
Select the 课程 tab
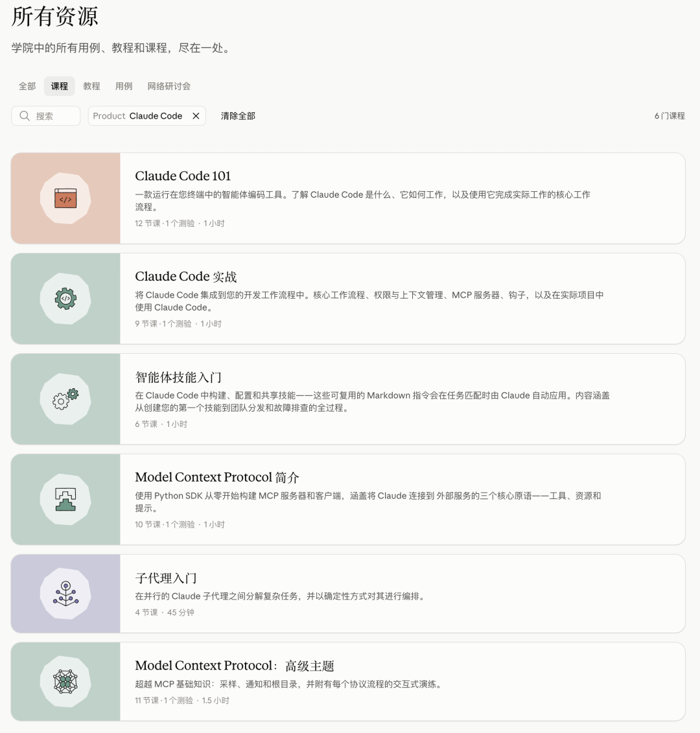click(60, 86)
